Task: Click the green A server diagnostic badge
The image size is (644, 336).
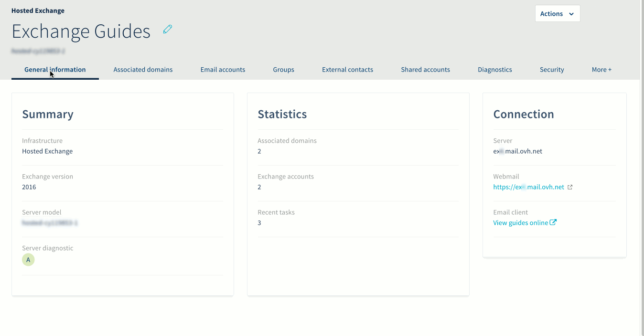Action: [x=28, y=260]
